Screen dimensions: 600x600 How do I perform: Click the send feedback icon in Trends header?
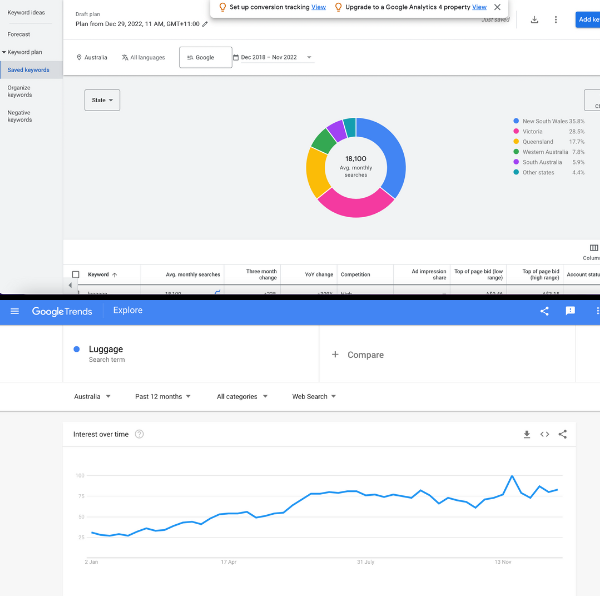coord(570,311)
